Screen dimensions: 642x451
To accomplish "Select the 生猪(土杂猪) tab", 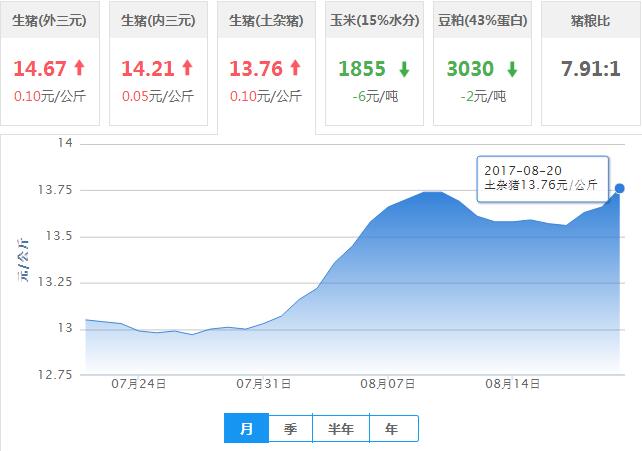I will click(x=266, y=68).
